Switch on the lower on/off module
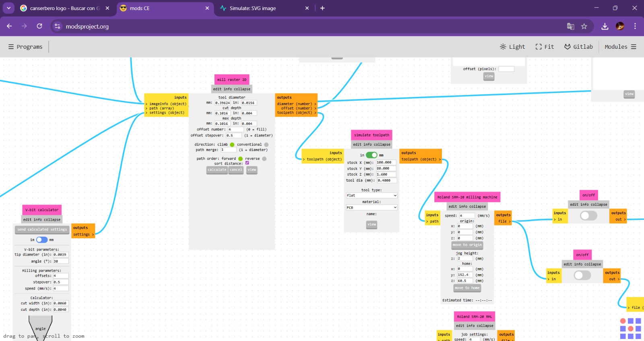 coord(582,275)
